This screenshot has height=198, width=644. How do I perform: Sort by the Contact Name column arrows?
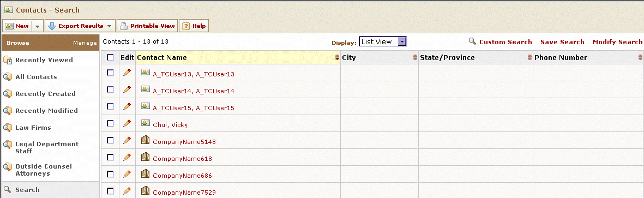[337, 58]
